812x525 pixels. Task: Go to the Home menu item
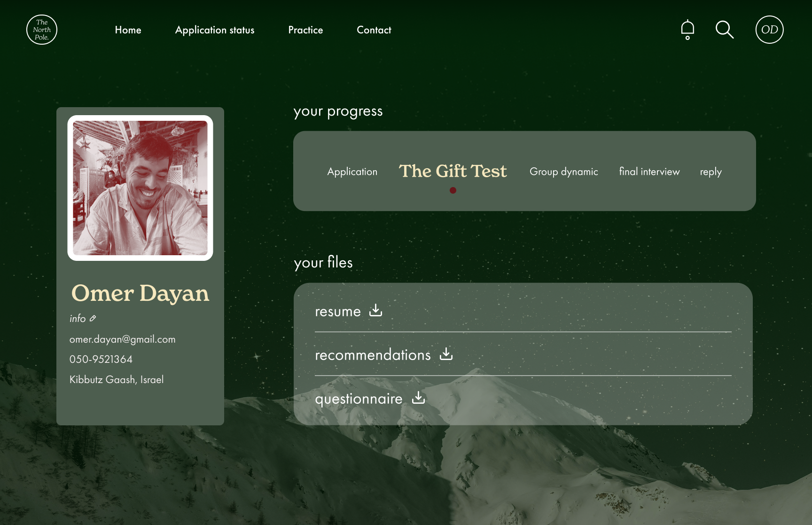128,30
